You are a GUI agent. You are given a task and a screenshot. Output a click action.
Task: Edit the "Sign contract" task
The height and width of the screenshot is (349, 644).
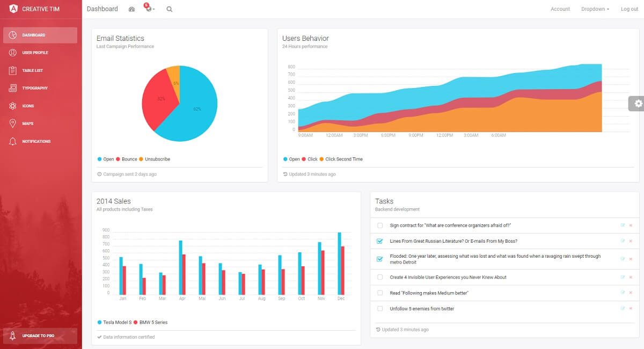click(623, 225)
